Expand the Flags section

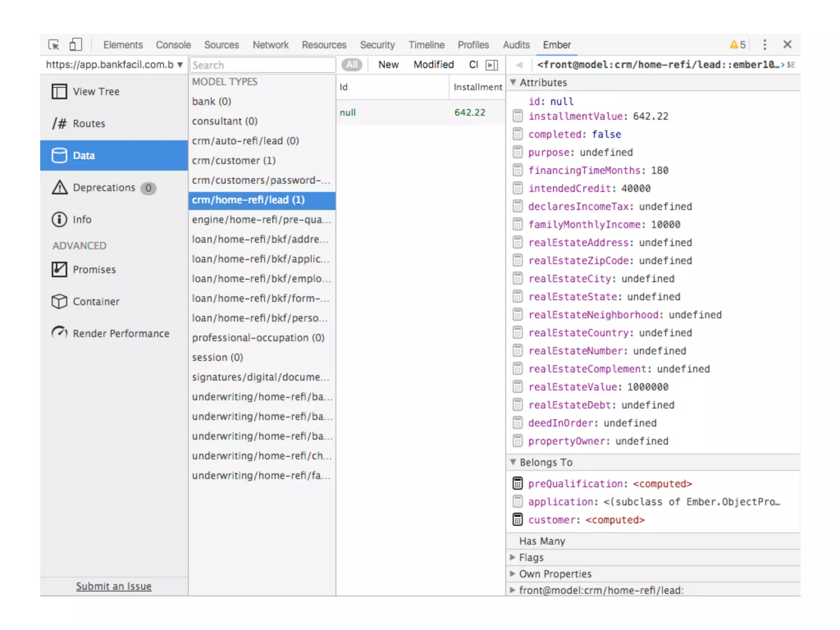pos(513,557)
